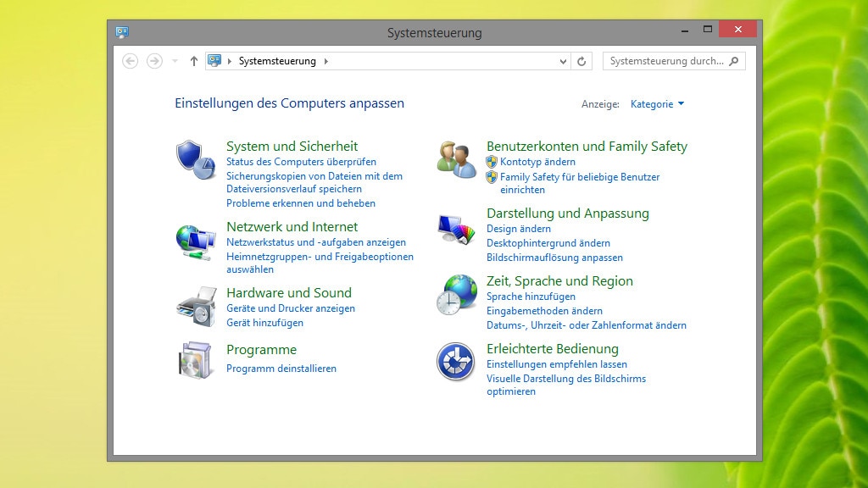Focus the Systemsteuerung durchsuchen search field
Screen dimensions: 868x488
pyautogui.click(x=674, y=61)
